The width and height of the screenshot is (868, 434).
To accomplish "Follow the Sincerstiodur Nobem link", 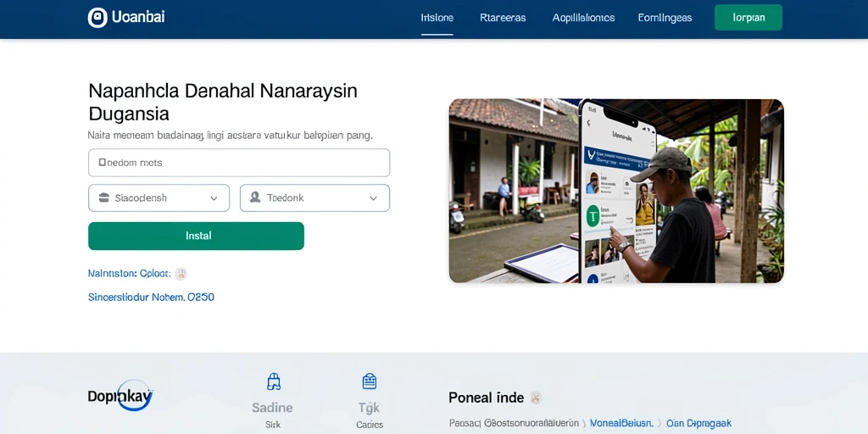I will (151, 298).
